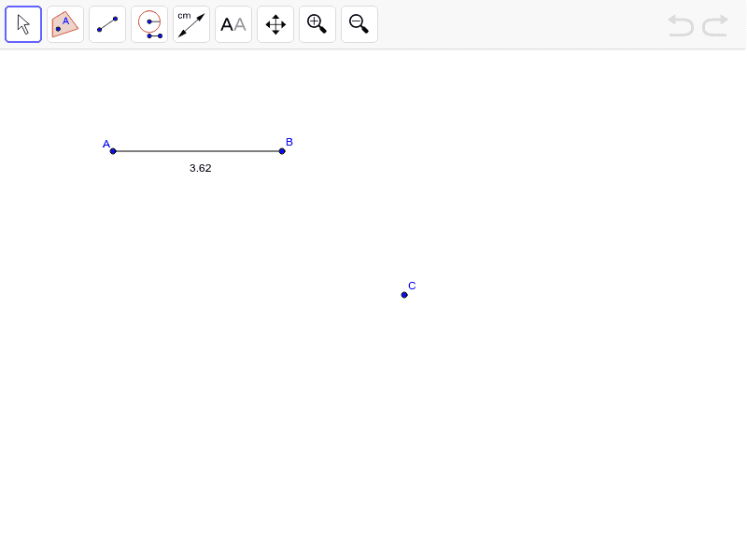Click the label of point A

point(106,144)
